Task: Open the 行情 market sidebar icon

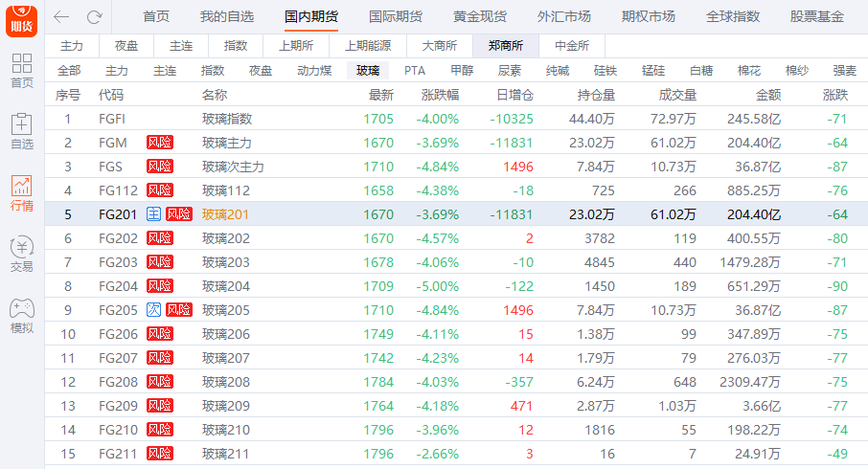Action: coord(22,193)
